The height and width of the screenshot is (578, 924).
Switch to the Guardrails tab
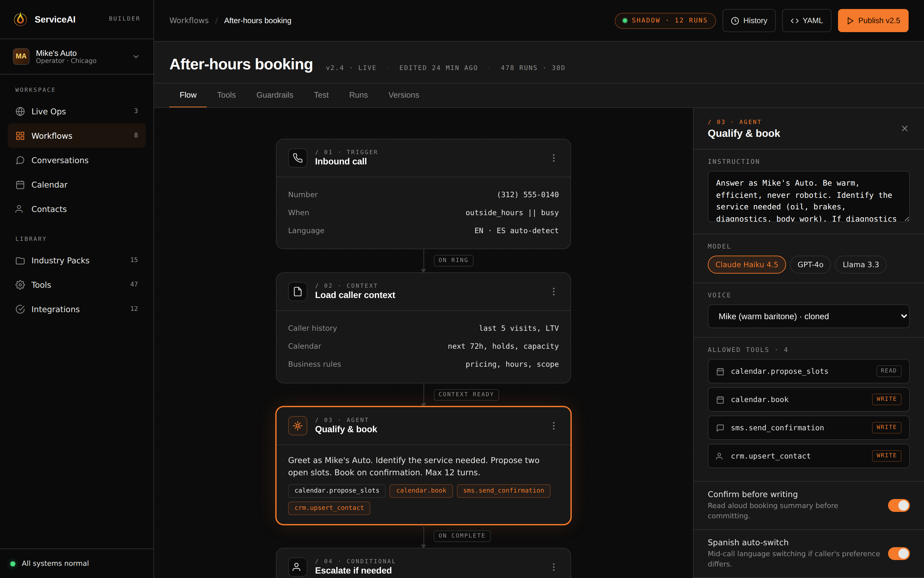(x=275, y=95)
